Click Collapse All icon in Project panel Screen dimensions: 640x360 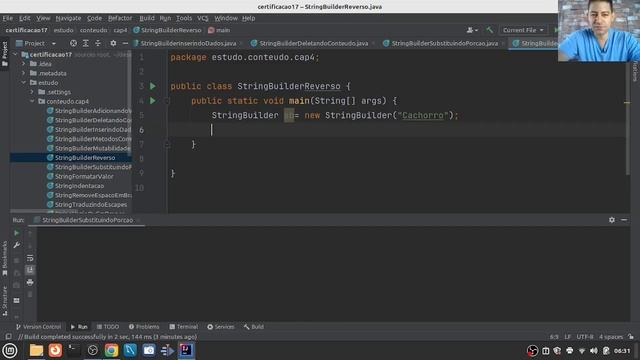click(x=98, y=43)
